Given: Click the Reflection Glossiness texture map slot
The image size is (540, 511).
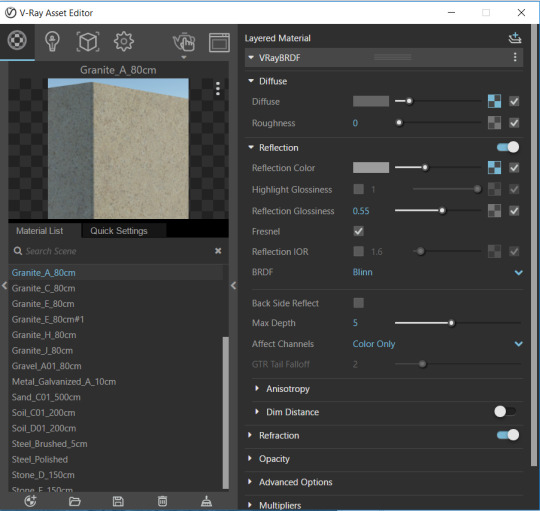Looking at the screenshot, I should [x=495, y=211].
